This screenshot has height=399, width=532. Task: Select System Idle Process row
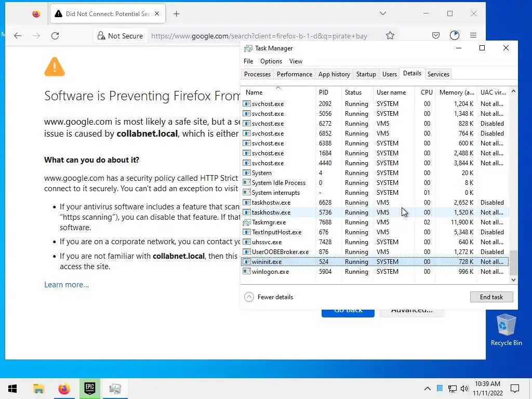coord(375,182)
